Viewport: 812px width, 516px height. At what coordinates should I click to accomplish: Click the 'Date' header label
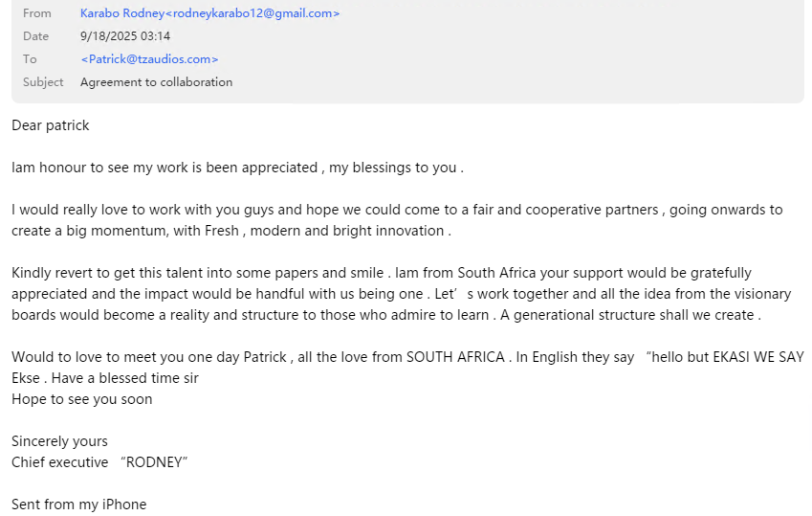tap(36, 36)
